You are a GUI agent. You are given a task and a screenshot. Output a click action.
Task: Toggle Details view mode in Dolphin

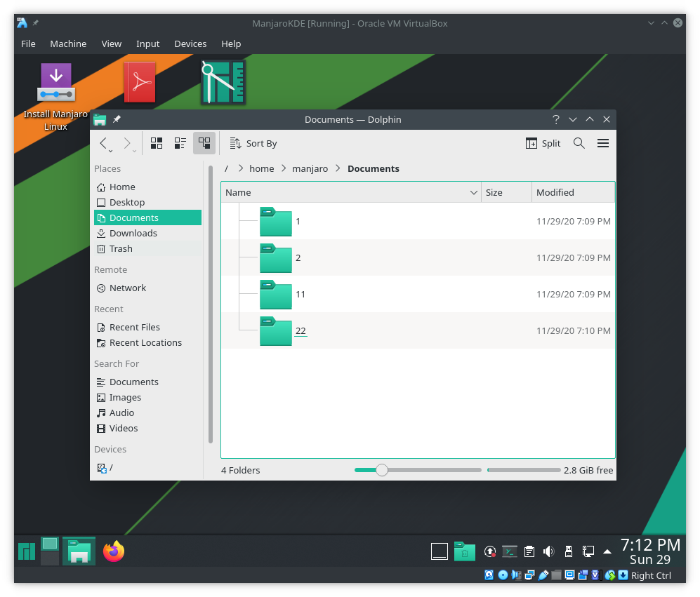coord(204,143)
